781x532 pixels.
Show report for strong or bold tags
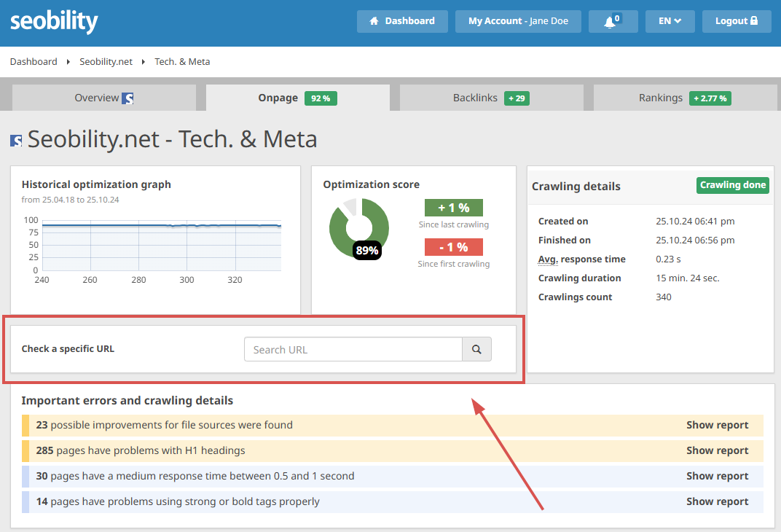(x=717, y=501)
